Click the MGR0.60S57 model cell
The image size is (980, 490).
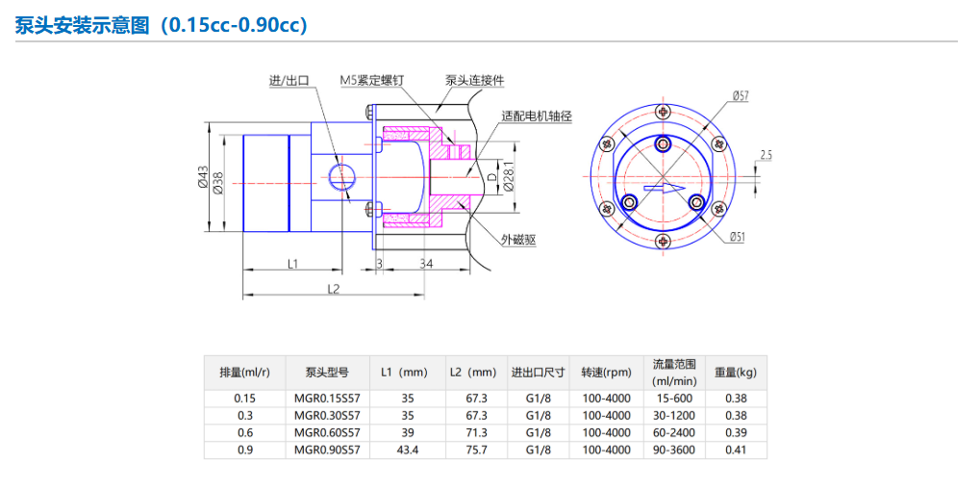point(327,433)
